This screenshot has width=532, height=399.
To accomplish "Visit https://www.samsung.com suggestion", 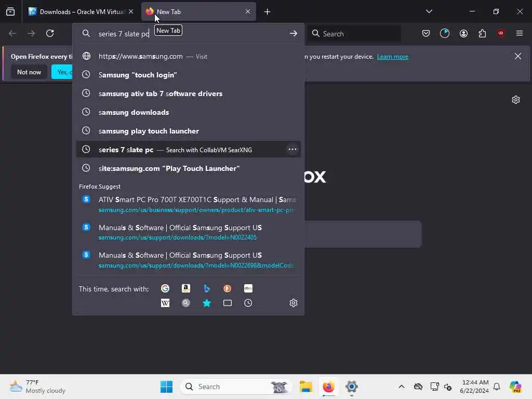I will pos(188,56).
